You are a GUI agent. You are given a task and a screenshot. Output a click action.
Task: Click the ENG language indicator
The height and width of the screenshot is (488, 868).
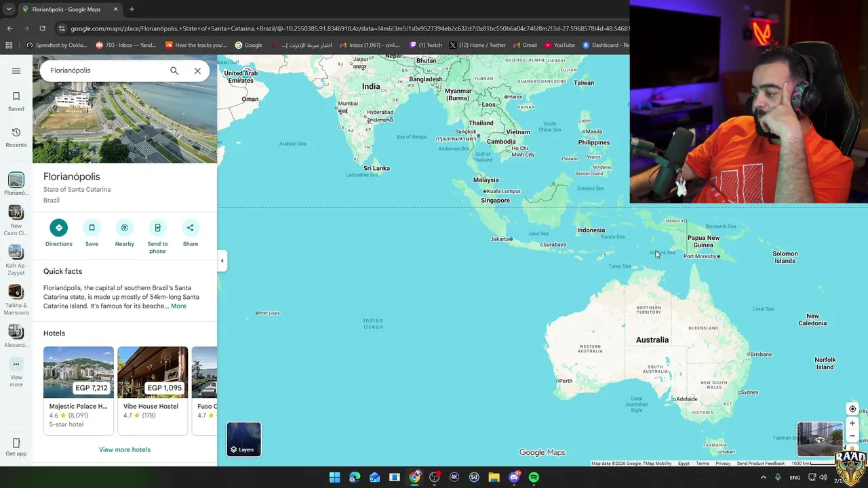tap(795, 477)
